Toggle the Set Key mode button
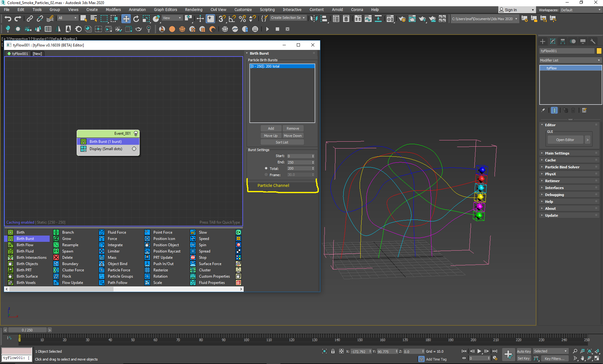Image resolution: width=603 pixels, height=364 pixels. click(x=524, y=358)
